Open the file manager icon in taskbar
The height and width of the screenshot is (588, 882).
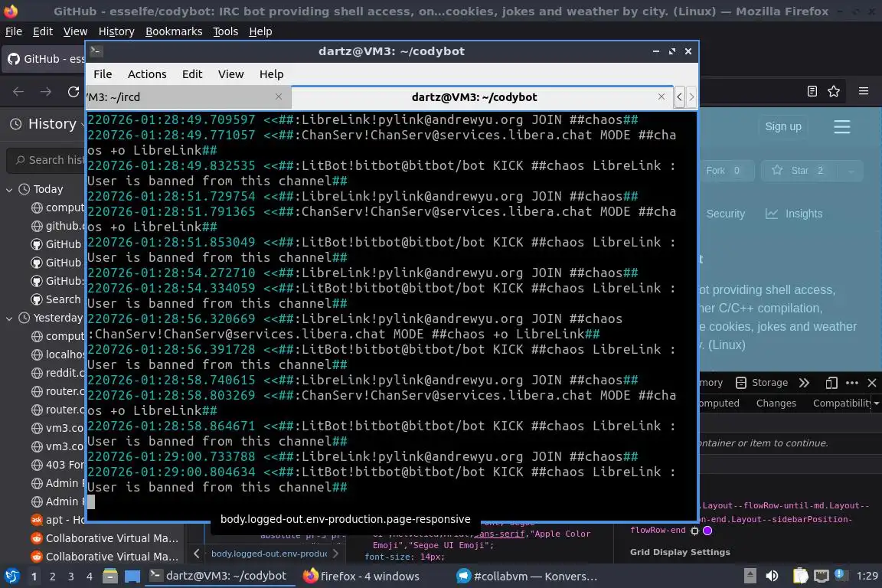(109, 576)
